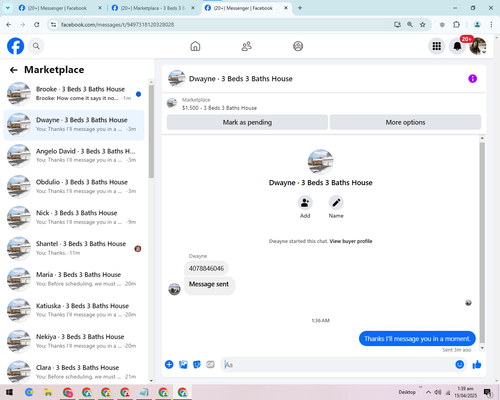
Task: Open the Maria conversation
Action: pos(74,279)
